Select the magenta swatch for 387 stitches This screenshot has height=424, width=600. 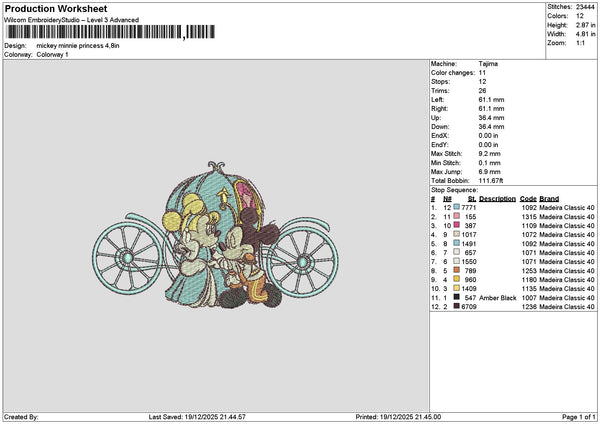(x=457, y=225)
